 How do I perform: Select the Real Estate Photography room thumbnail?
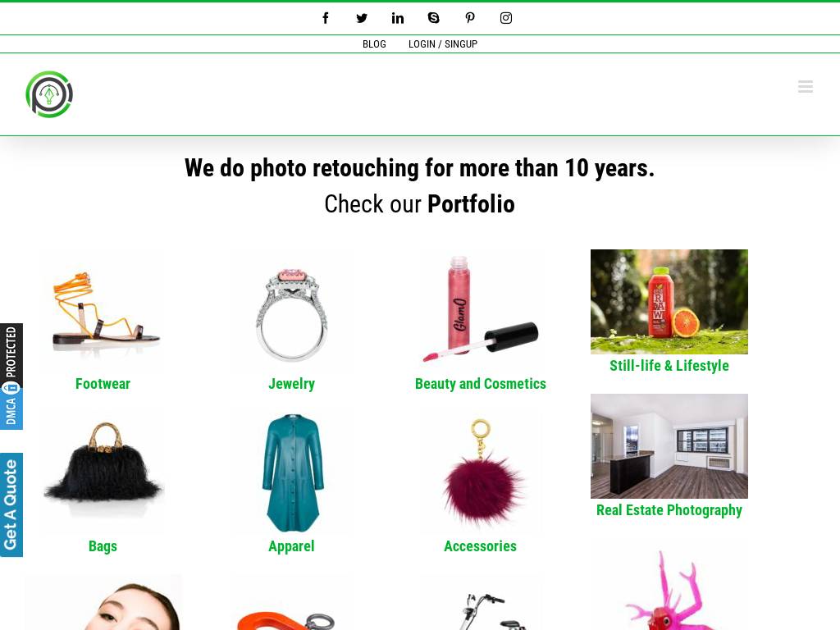(669, 446)
